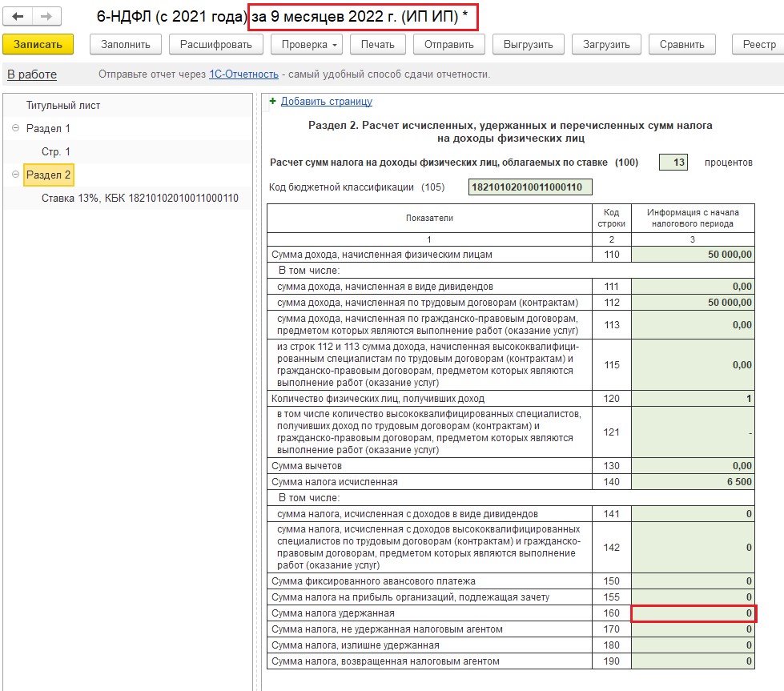Collapse the Раздел 1 tree node
Screen dimensions: 784x691
click(x=16, y=128)
